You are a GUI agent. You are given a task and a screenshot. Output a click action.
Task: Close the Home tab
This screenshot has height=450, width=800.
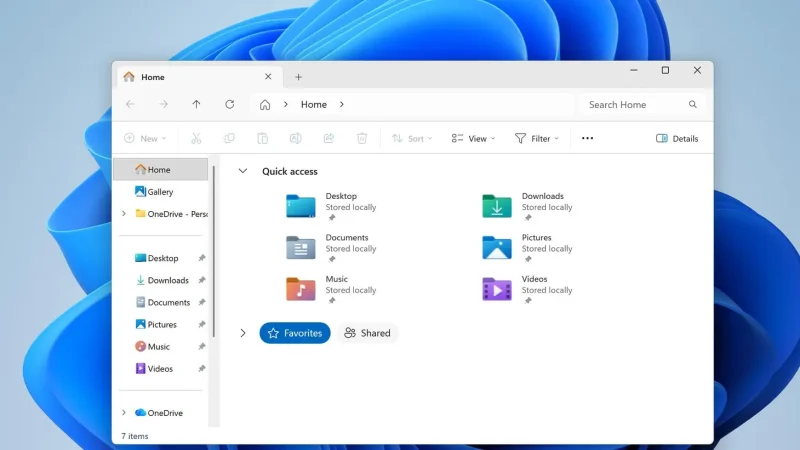coord(268,77)
